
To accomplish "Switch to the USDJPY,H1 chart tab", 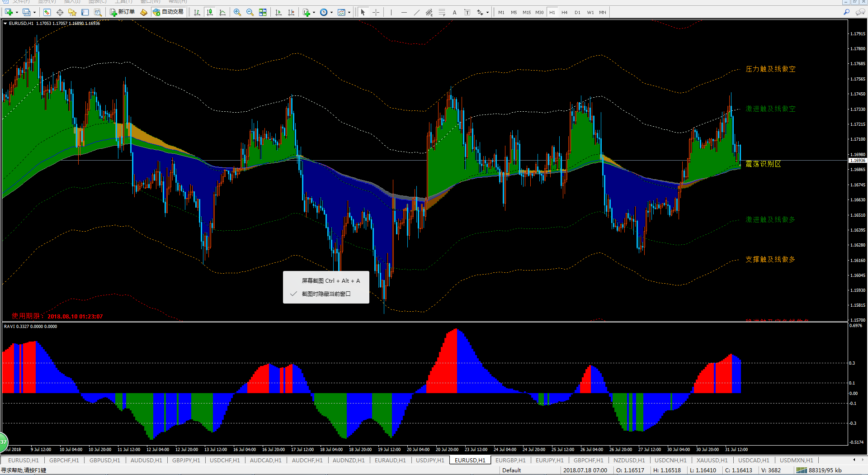I will point(430,460).
